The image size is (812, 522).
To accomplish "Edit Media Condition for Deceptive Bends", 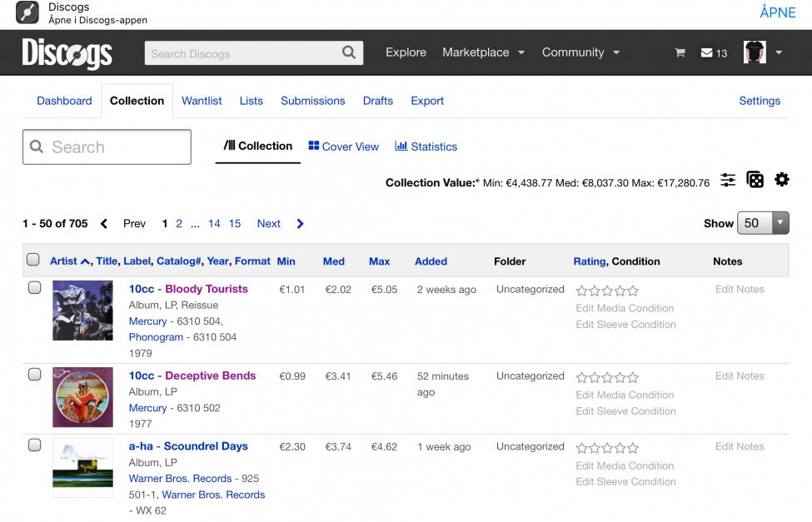I will click(625, 395).
